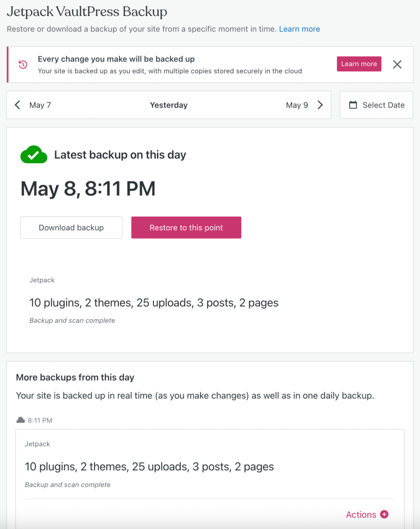Dismiss the backup notice banner
The width and height of the screenshot is (420, 529).
coord(397,65)
